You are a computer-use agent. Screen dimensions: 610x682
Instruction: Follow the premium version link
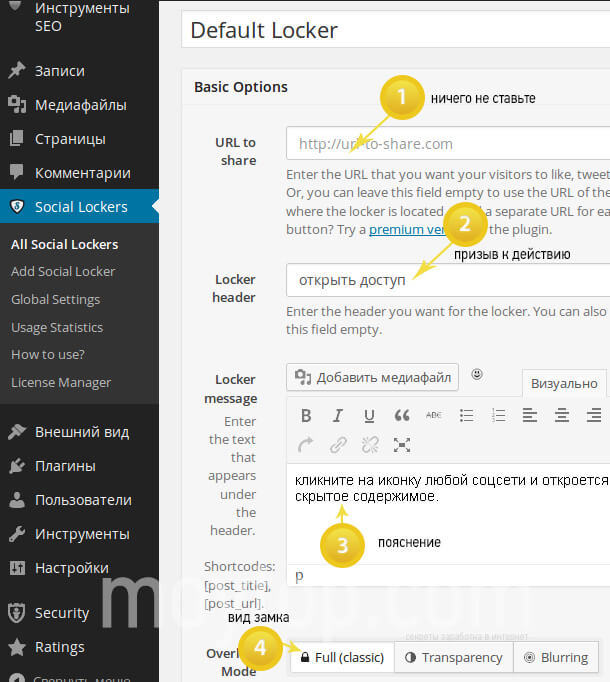point(408,229)
